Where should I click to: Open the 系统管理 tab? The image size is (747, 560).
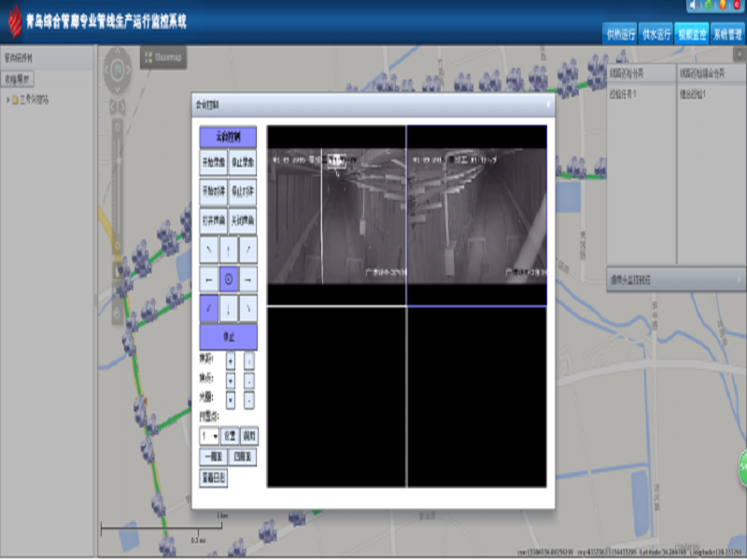[x=726, y=35]
